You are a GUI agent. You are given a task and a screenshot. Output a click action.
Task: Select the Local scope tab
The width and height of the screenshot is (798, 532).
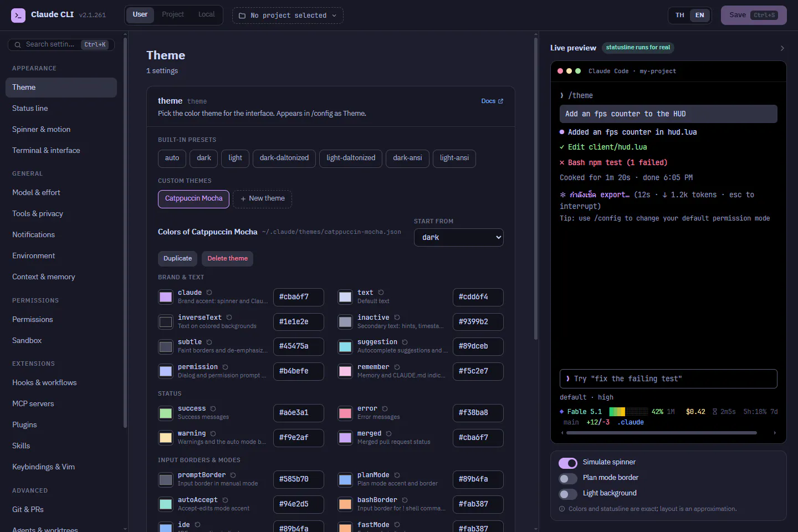coord(207,14)
